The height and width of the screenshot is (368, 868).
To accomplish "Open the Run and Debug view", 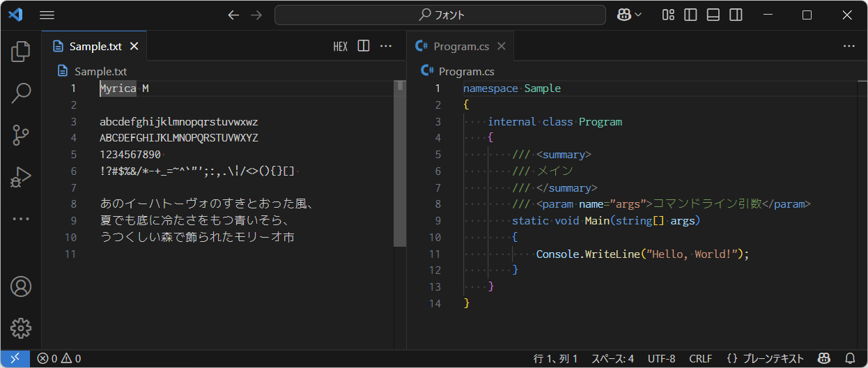I will tap(21, 177).
